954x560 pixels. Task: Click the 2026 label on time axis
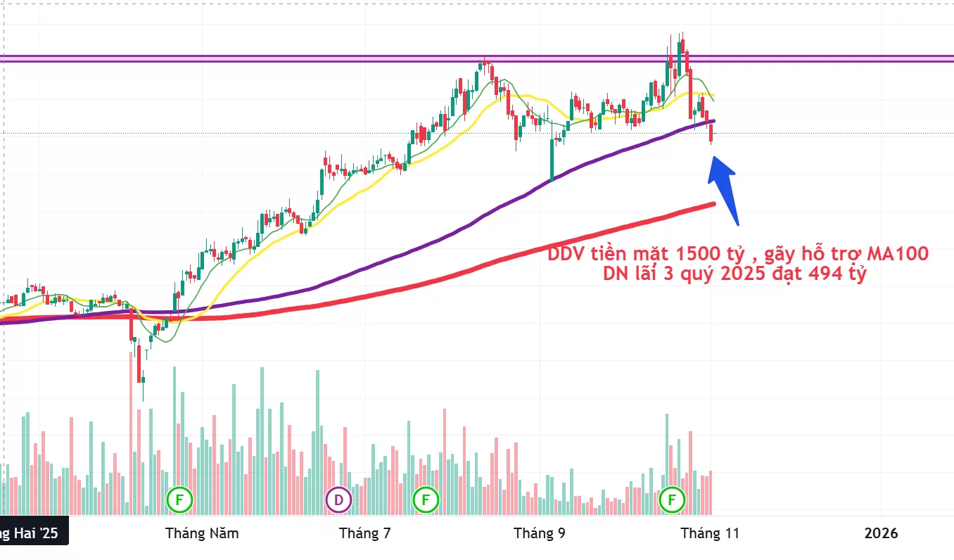tap(881, 533)
